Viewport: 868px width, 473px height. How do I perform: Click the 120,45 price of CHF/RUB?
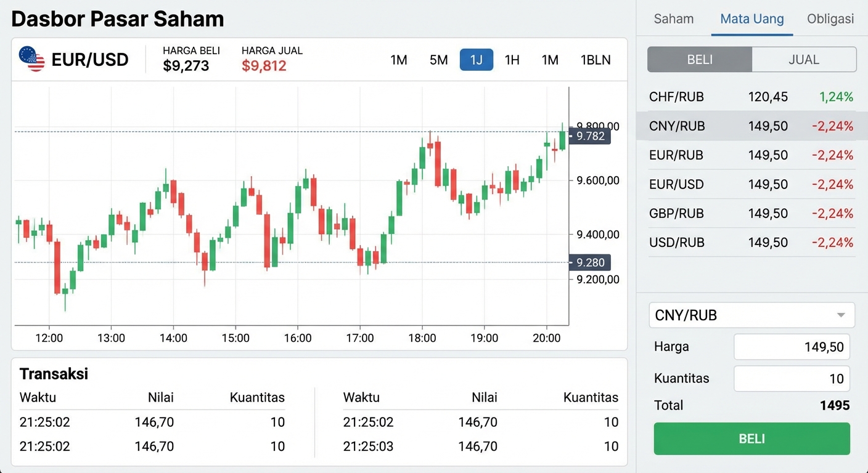(x=768, y=97)
